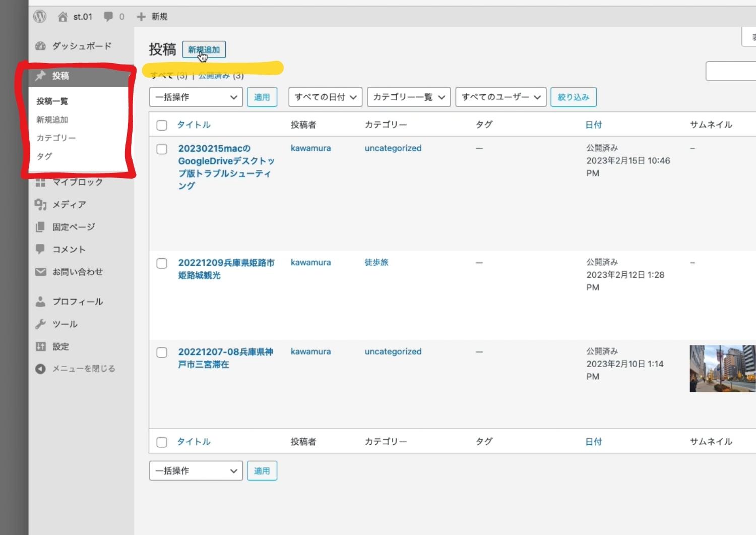Click the plus icon beside 新規

141,17
